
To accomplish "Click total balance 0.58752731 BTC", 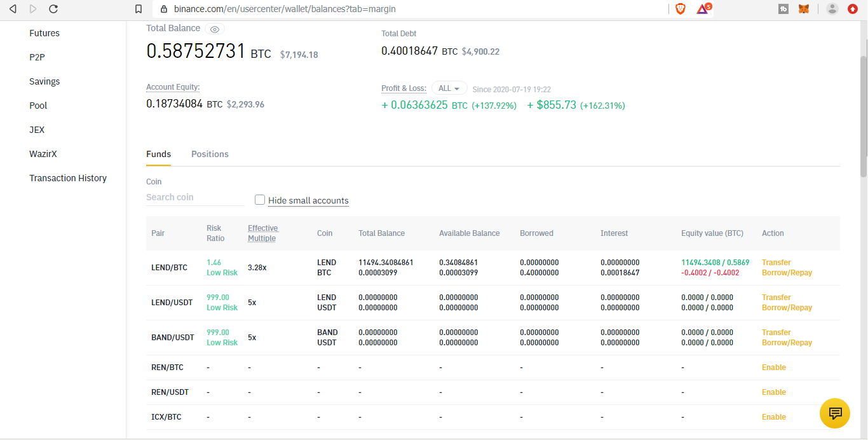I will tap(208, 51).
